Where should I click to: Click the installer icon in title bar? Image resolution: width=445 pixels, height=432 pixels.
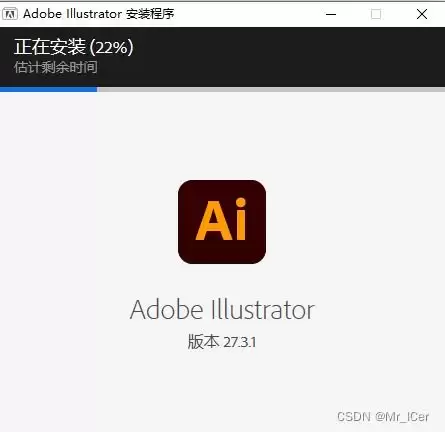(x=10, y=14)
